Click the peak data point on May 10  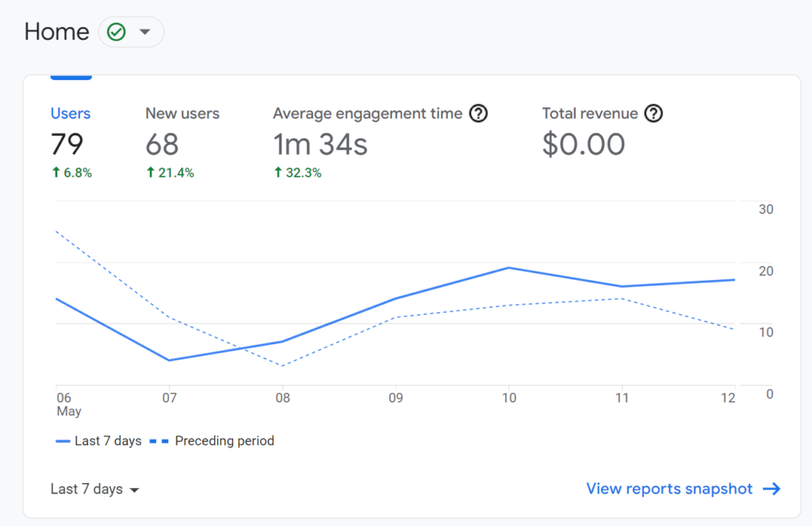(509, 269)
